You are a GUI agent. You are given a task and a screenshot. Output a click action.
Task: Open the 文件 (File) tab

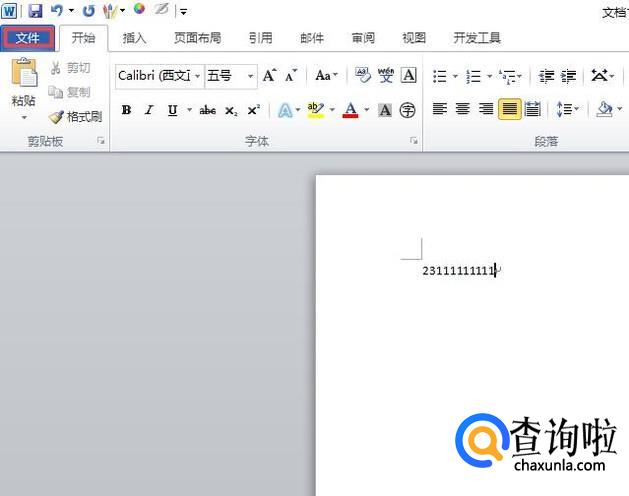pyautogui.click(x=27, y=38)
